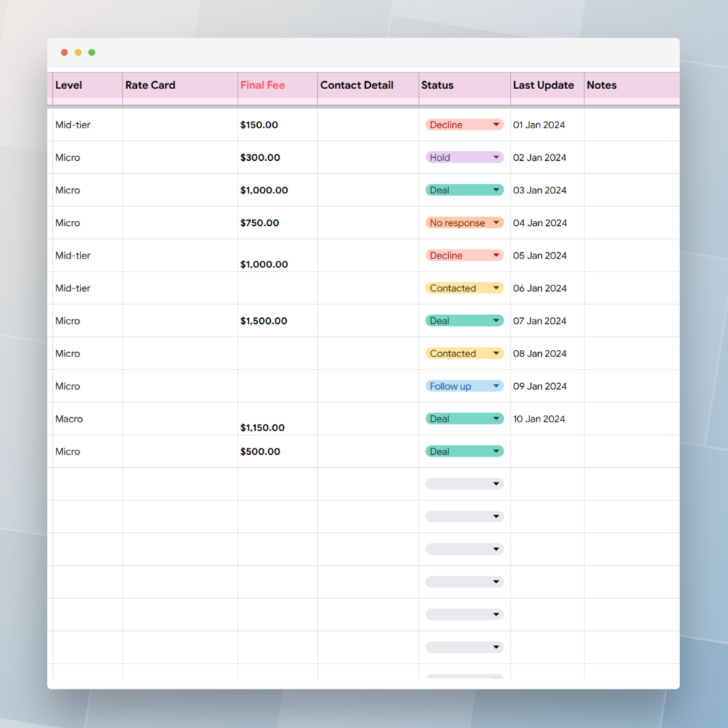The image size is (728, 728).
Task: Select the Notes column header
Action: pyautogui.click(x=632, y=85)
